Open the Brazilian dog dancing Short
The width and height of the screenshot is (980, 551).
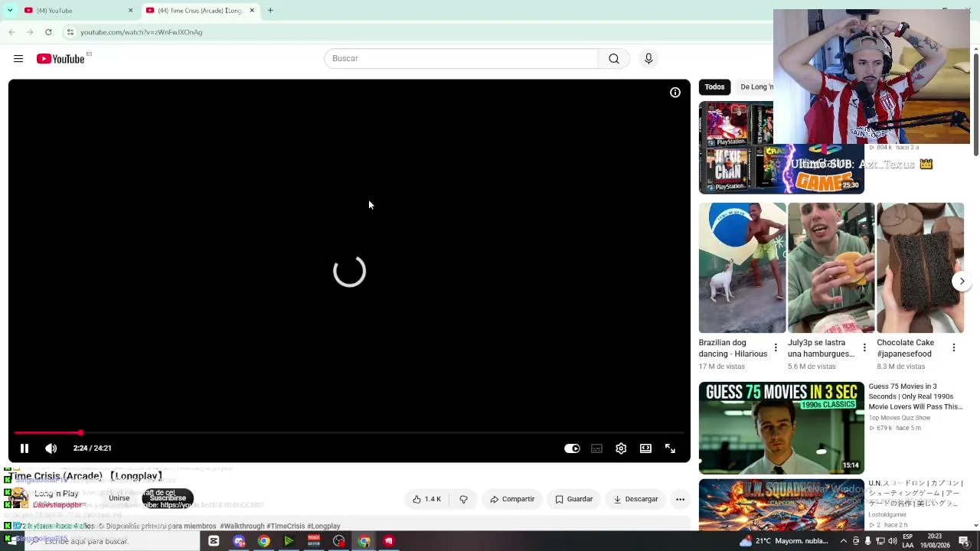click(x=742, y=268)
